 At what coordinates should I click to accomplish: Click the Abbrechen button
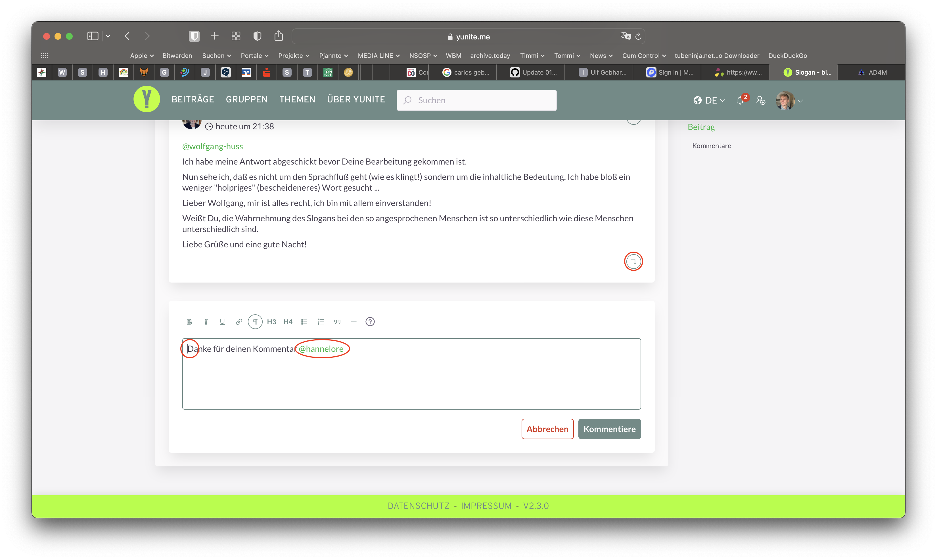(547, 429)
